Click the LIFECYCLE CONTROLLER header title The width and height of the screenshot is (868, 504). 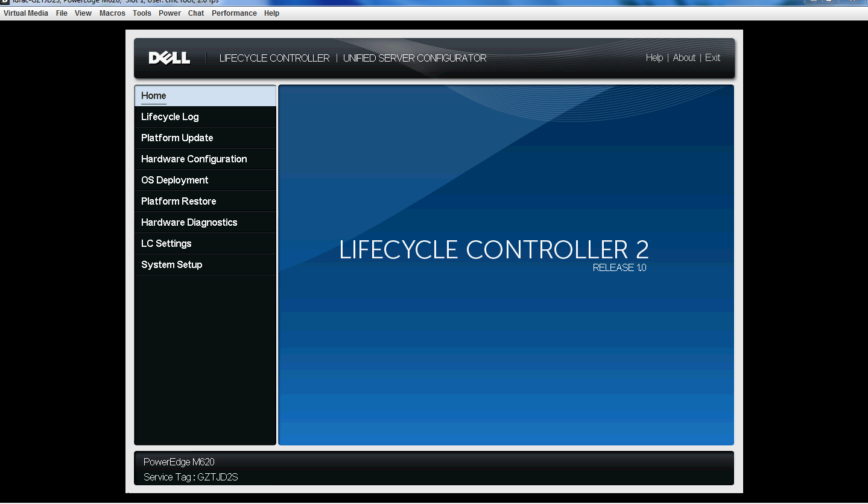pos(274,58)
